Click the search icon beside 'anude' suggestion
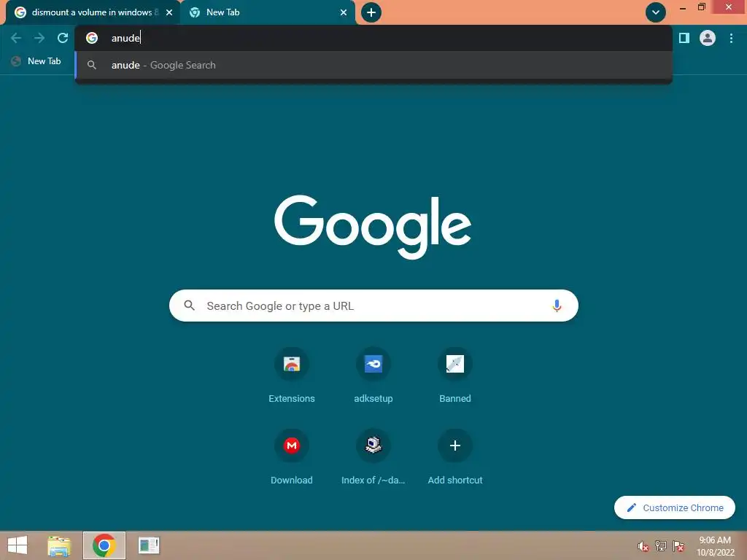This screenshot has width=747, height=560. coord(92,65)
